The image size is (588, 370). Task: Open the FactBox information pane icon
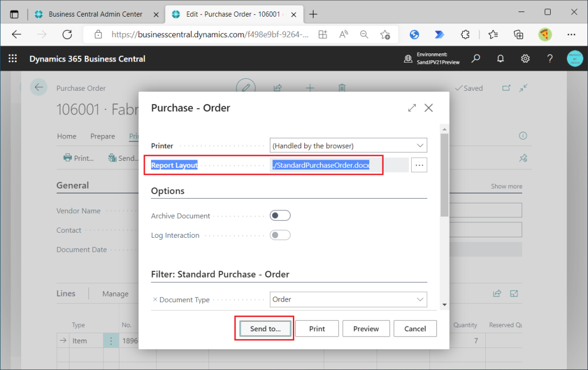[523, 136]
